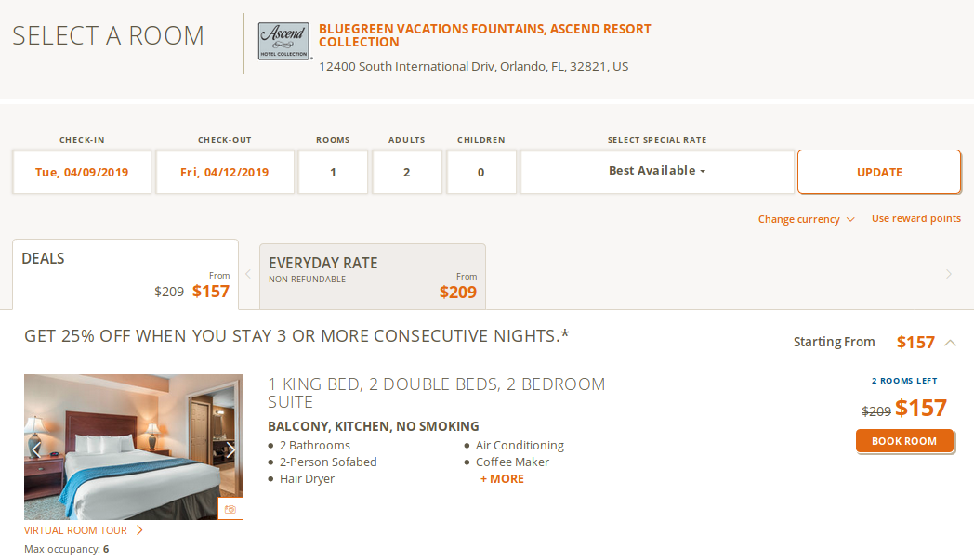The image size is (974, 560).
Task: Click the Use reward points link
Action: [x=915, y=219]
